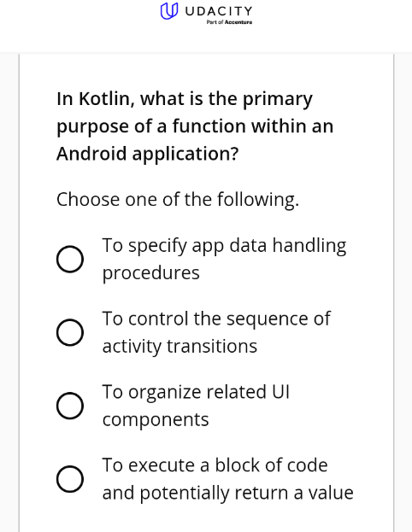Click the Udacity U-shaped logo icon
Viewport: 412px width, 532px height.
click(168, 11)
